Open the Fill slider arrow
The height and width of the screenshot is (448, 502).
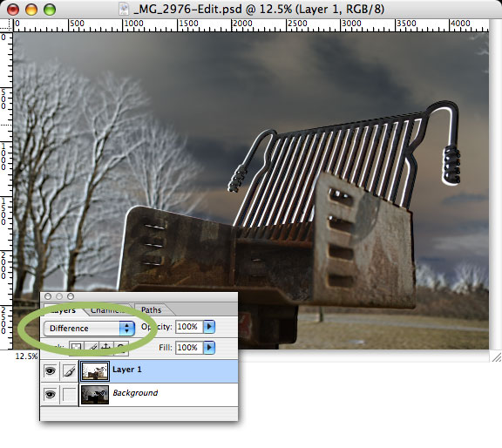coord(209,348)
